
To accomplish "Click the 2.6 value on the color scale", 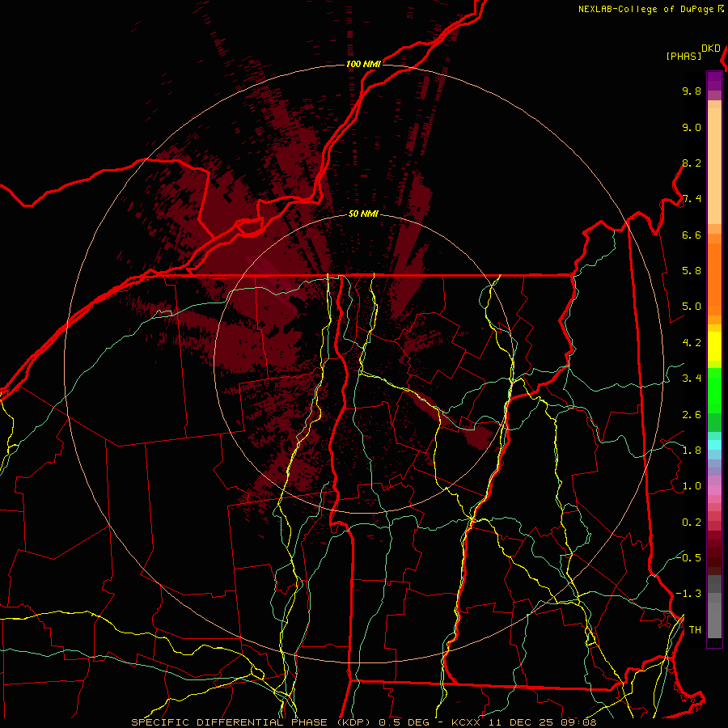I will point(692,415).
